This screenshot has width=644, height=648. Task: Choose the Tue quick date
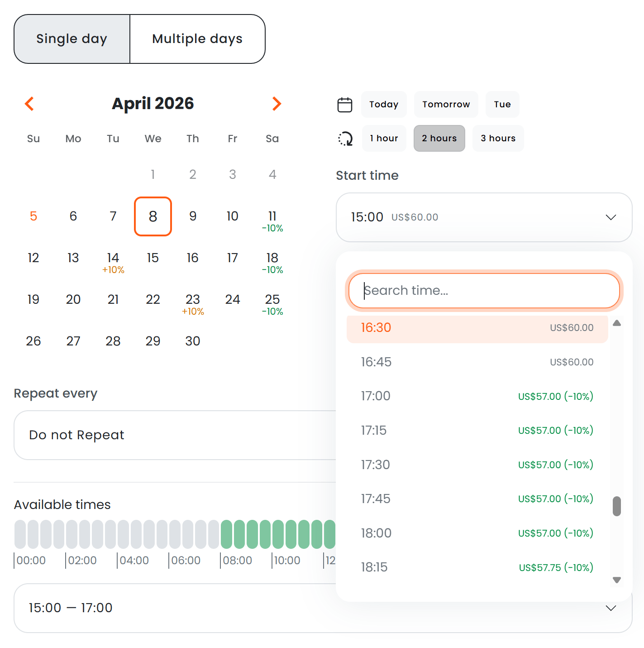502,104
